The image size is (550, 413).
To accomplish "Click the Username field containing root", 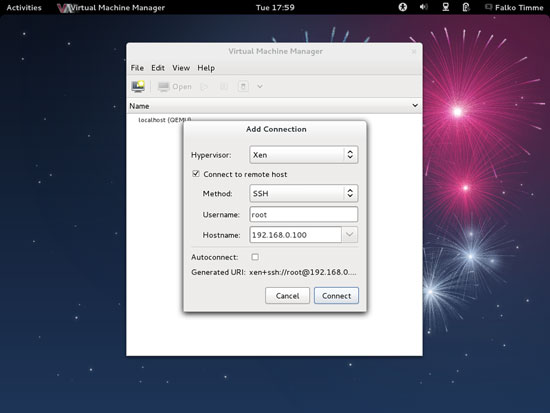I will (x=303, y=214).
